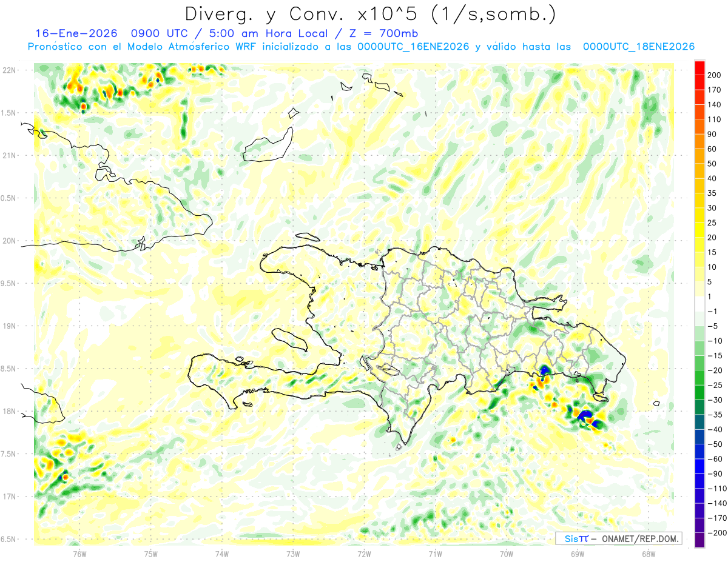This screenshot has height=562, width=728.
Task: Click the "75W" longitude label
Action: tap(151, 554)
